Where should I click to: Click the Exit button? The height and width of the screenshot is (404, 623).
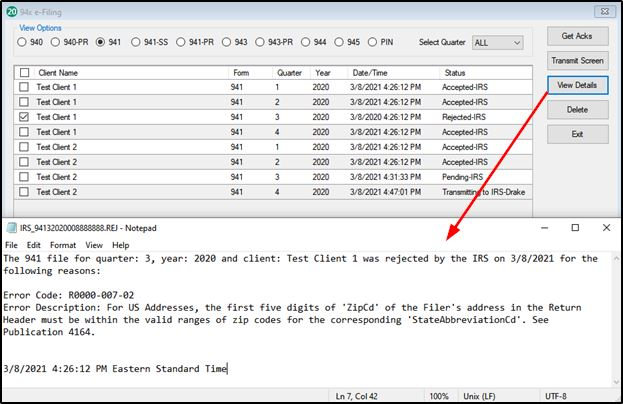pyautogui.click(x=577, y=133)
